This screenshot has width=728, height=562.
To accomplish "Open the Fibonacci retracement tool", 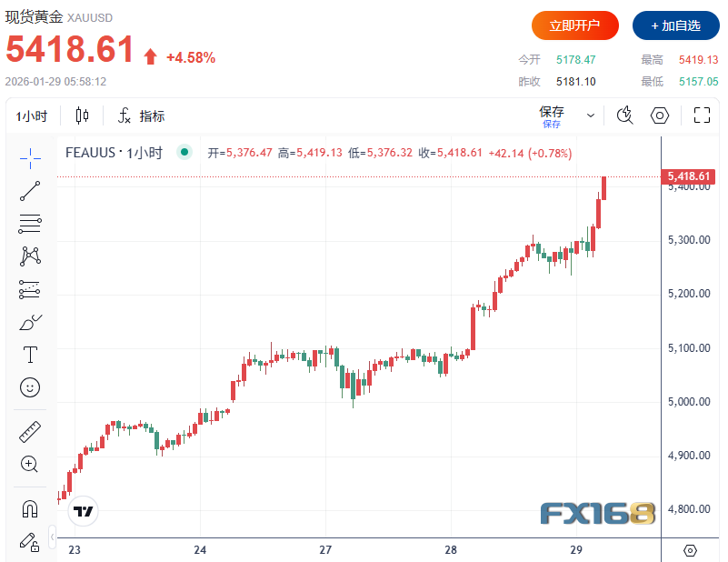I will click(30, 223).
